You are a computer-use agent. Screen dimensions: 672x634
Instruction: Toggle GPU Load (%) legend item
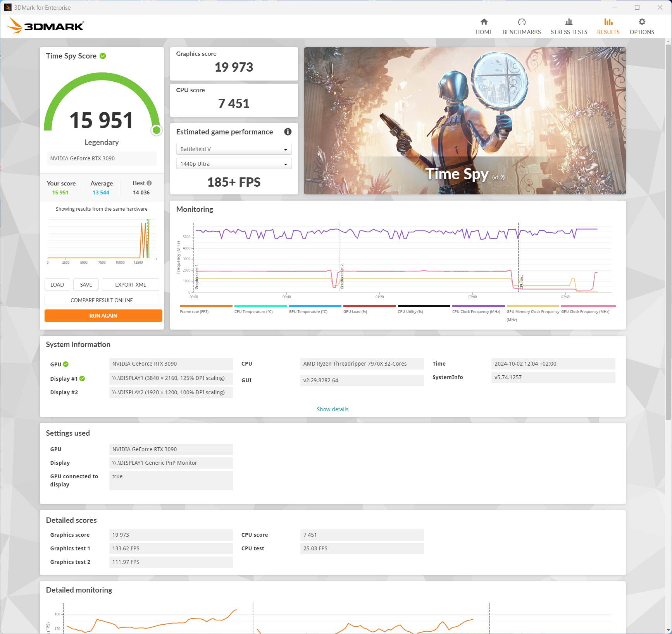coord(369,309)
